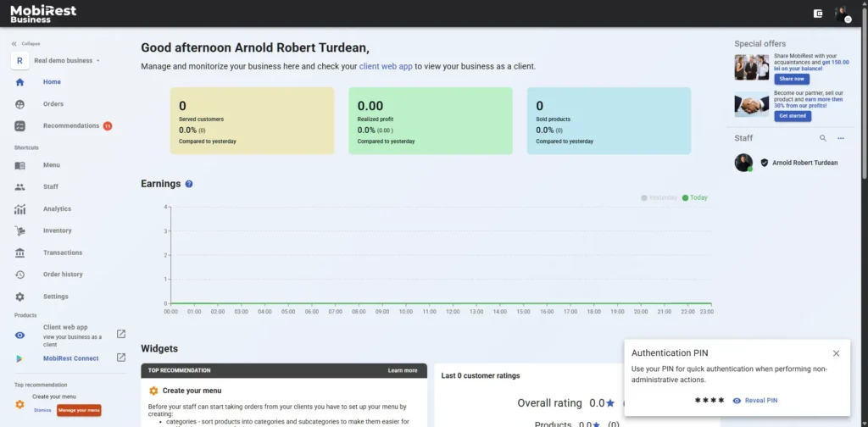Open the Staff panel three-dot menu
Image resolution: width=868 pixels, height=427 pixels.
841,138
